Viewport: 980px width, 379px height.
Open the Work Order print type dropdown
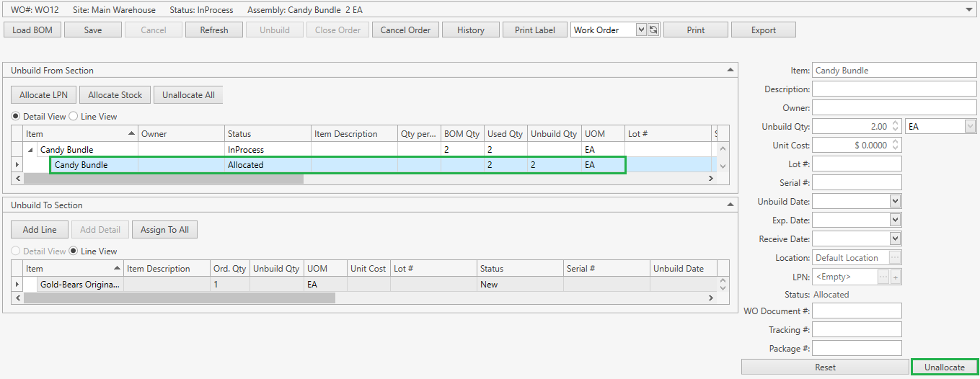[x=641, y=30]
